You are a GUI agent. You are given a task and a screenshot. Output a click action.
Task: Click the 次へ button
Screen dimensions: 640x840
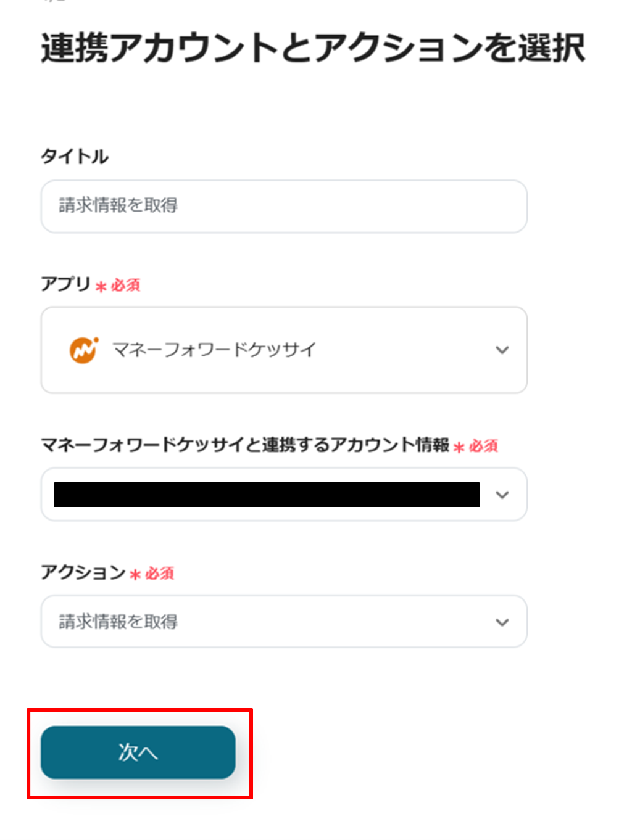[x=138, y=752]
